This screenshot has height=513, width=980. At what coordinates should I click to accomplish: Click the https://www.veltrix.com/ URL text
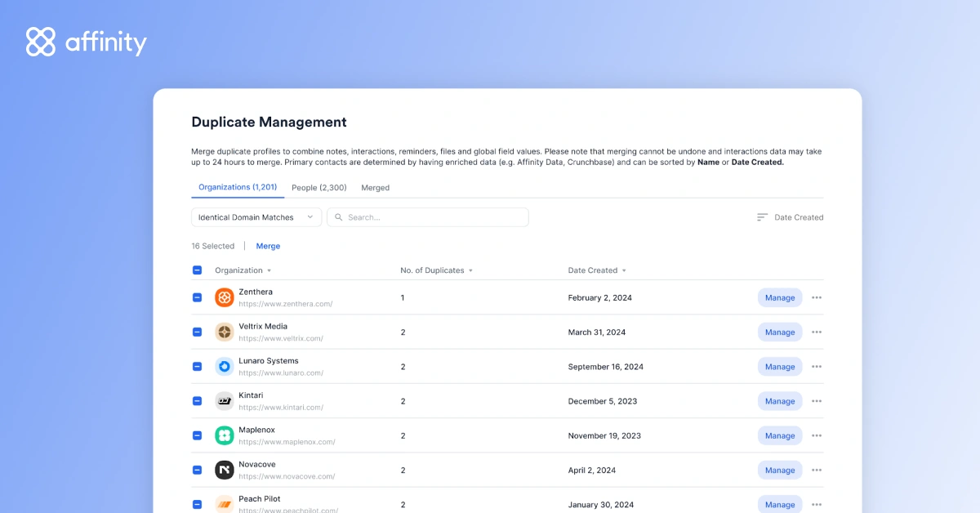click(281, 338)
